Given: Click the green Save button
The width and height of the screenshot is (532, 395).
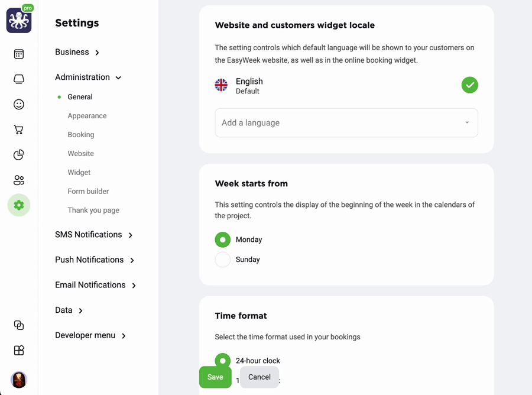Looking at the screenshot, I should point(215,377).
